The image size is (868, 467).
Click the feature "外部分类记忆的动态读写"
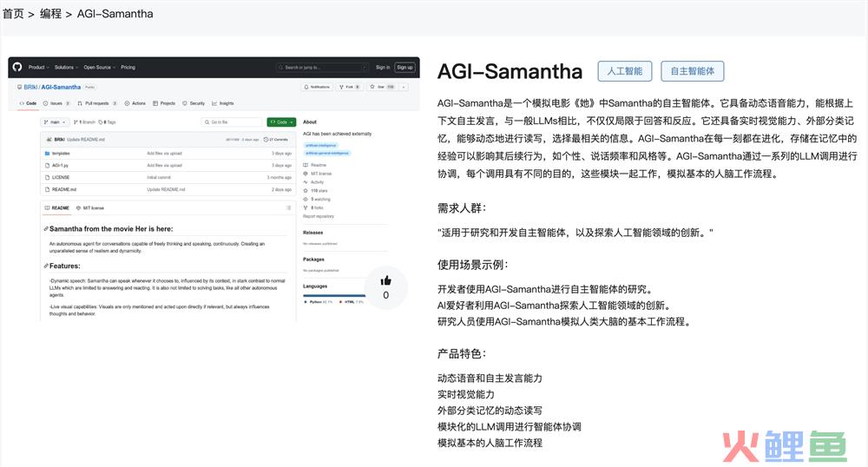point(490,411)
